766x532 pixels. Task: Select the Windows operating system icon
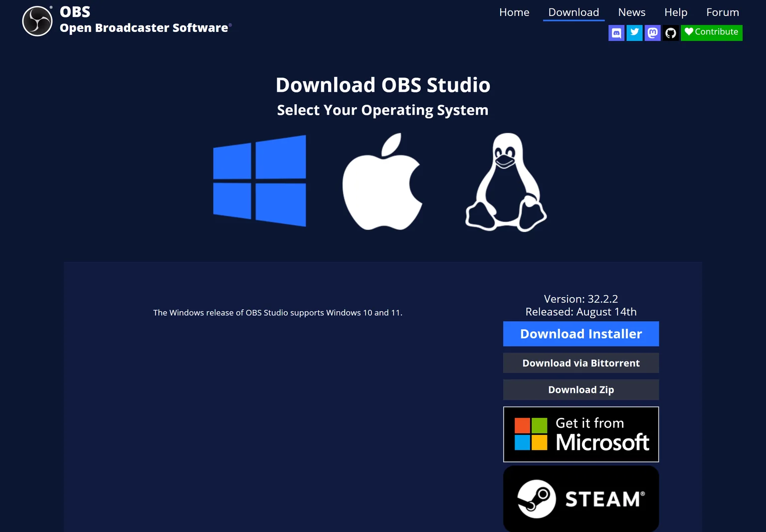coord(259,180)
